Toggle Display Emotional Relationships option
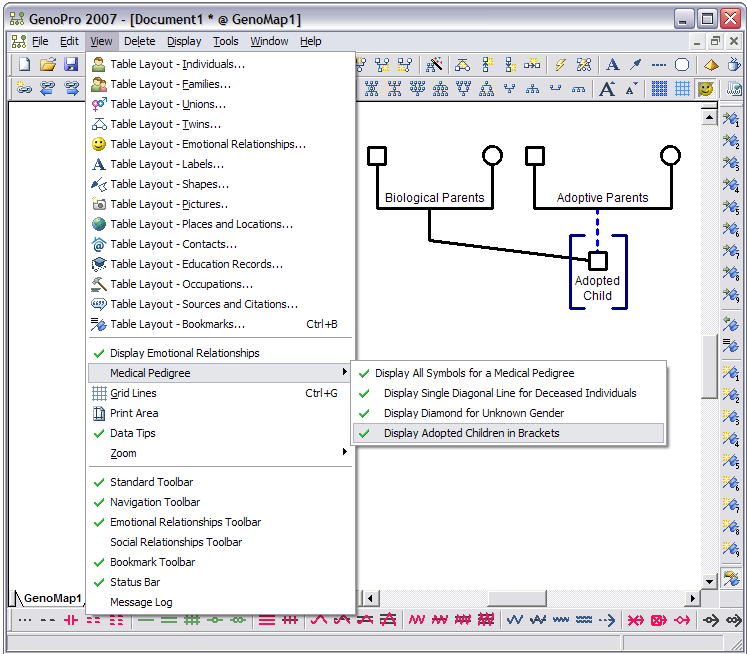747x654 pixels. [184, 353]
